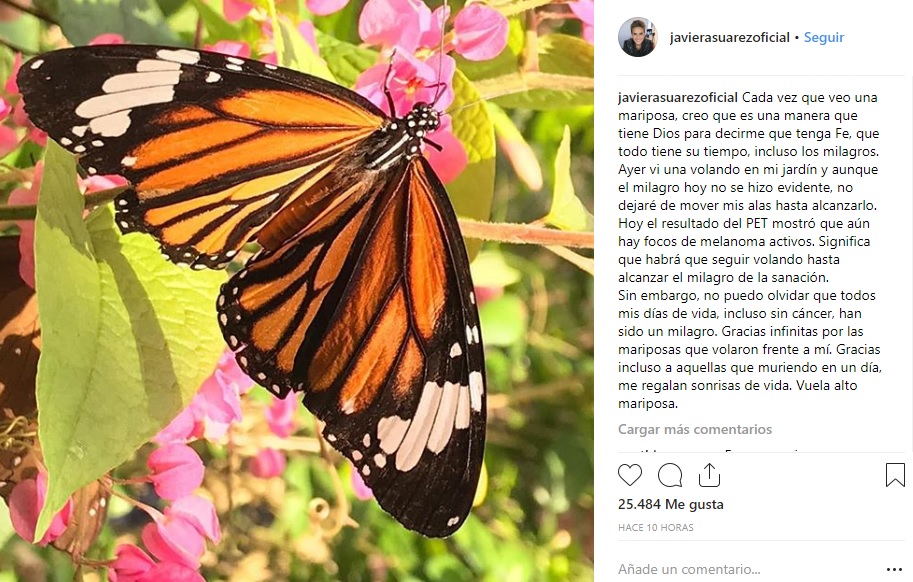The height and width of the screenshot is (582, 913).
Task: Focus the Añade un comentario field
Action: pos(740,569)
